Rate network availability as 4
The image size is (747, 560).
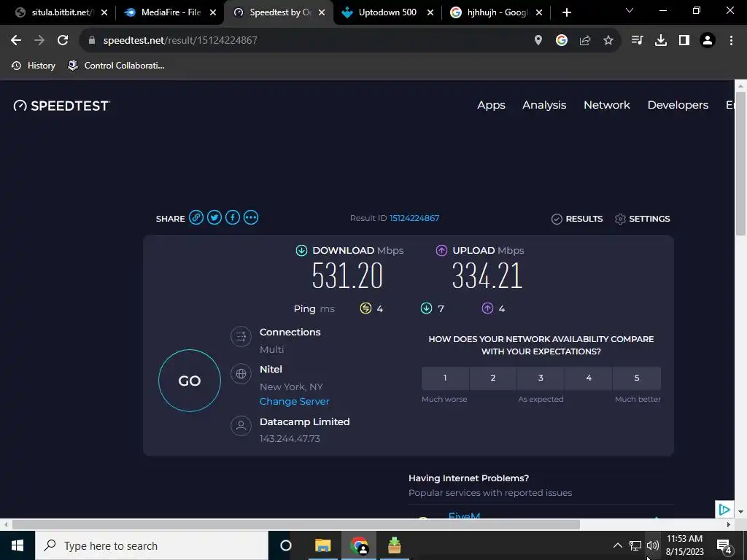(589, 378)
